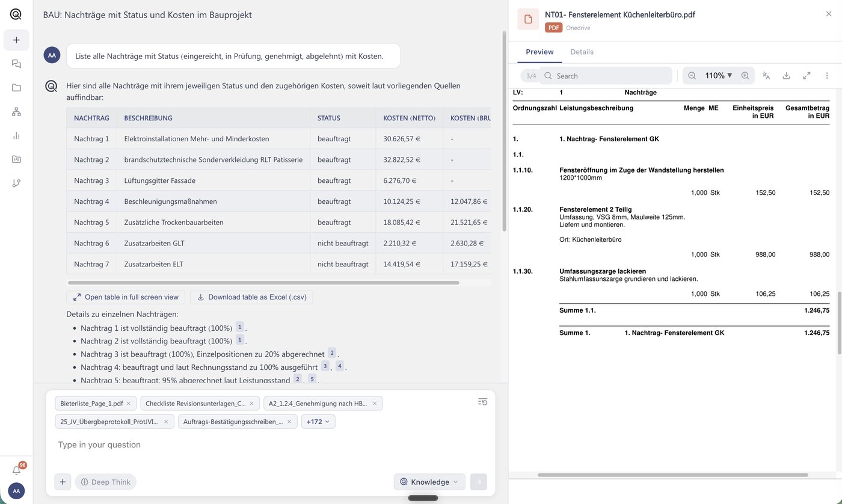
Task: Click the app logo in the sidebar
Action: [16, 14]
